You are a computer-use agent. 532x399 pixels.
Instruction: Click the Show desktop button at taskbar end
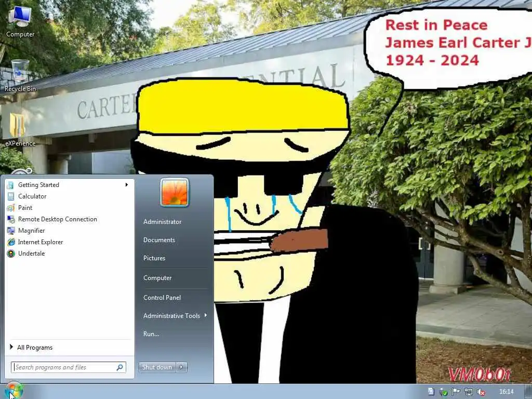[x=528, y=392]
